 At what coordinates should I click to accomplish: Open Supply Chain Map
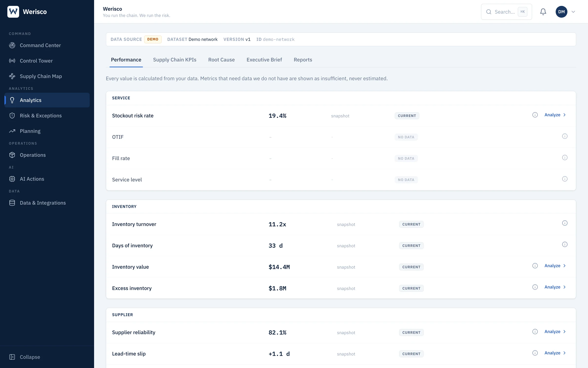click(47, 76)
